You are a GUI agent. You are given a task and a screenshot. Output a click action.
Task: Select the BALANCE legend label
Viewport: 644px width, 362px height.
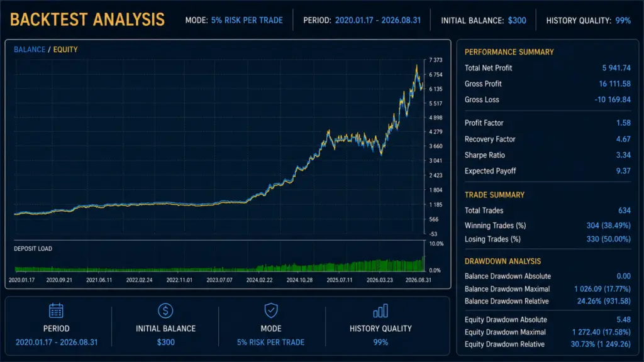coord(30,49)
